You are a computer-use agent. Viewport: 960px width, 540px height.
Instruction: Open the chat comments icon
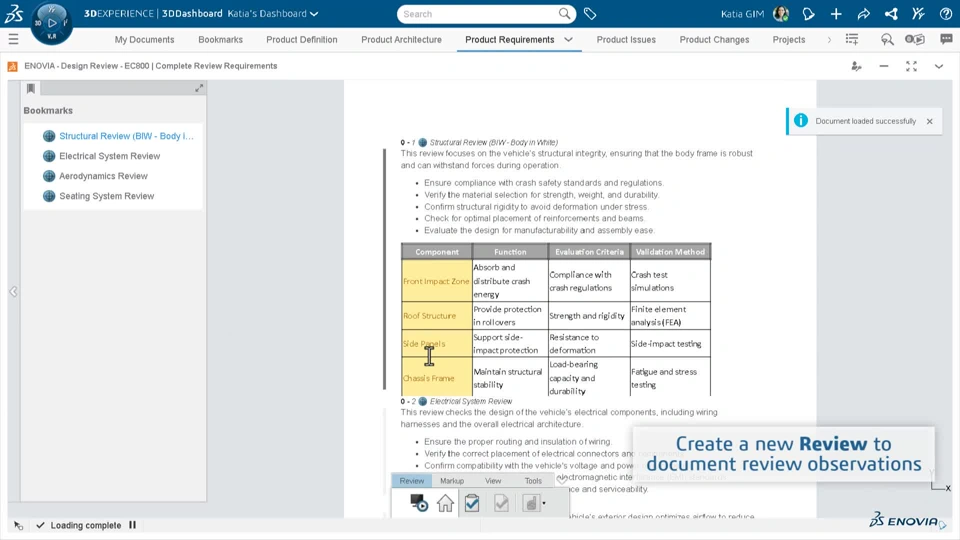click(946, 39)
